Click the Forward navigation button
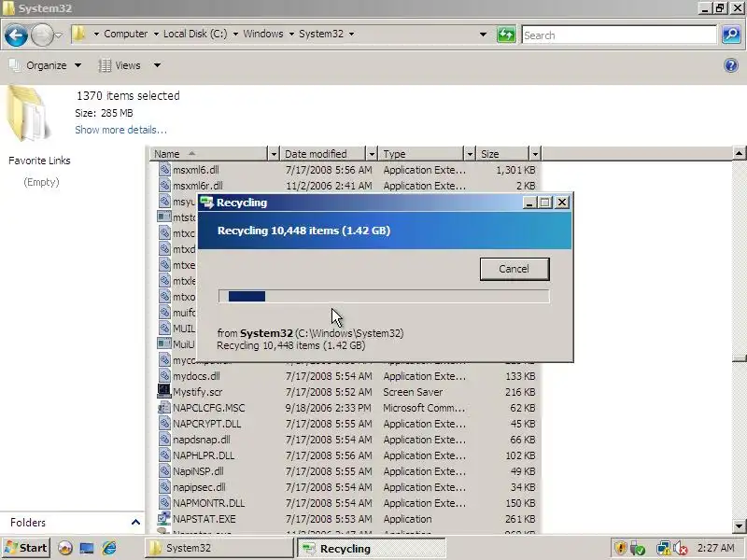 click(42, 35)
